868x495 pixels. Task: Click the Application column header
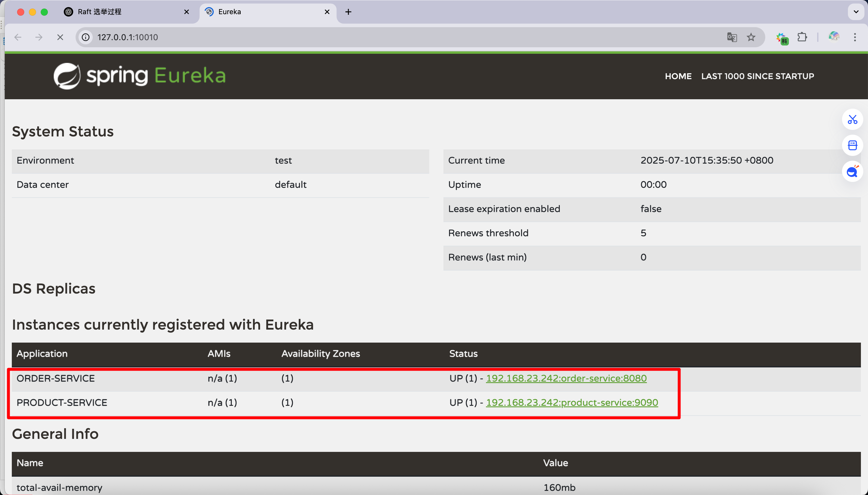pos(42,354)
